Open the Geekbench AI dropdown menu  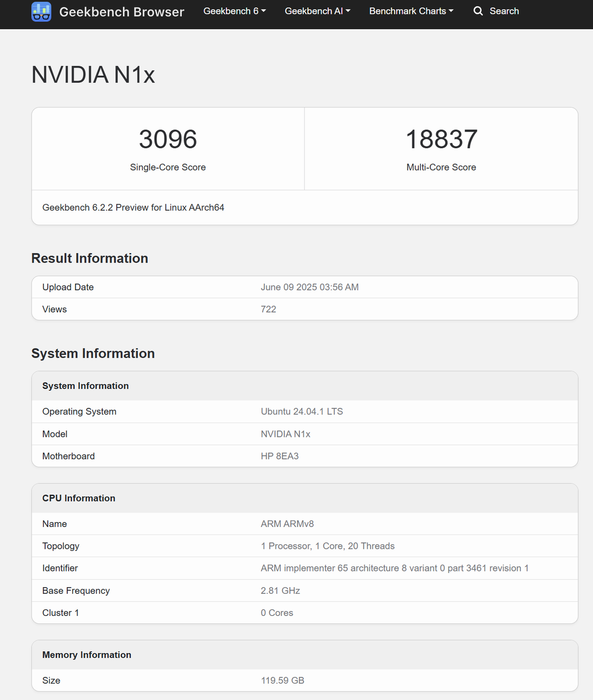tap(317, 11)
